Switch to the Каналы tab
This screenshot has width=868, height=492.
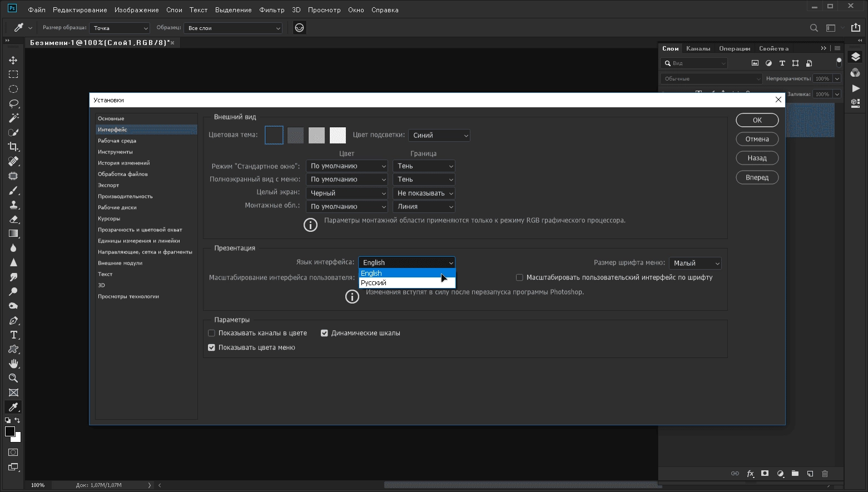[698, 48]
